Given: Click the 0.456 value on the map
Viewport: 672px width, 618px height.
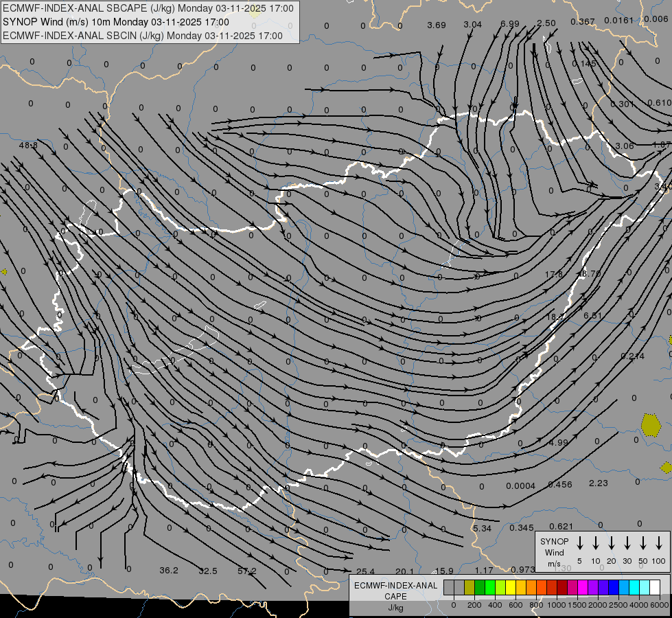Looking at the screenshot, I should 560,485.
